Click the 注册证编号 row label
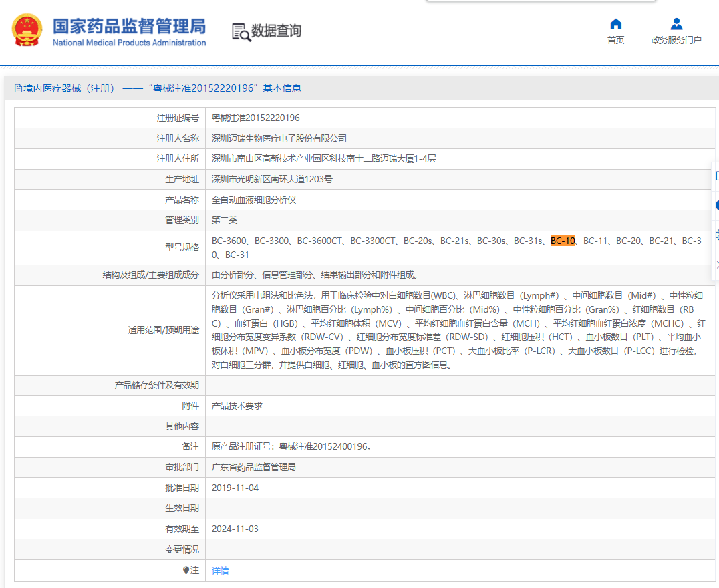Viewport: 719px width, 588px height. click(x=178, y=118)
